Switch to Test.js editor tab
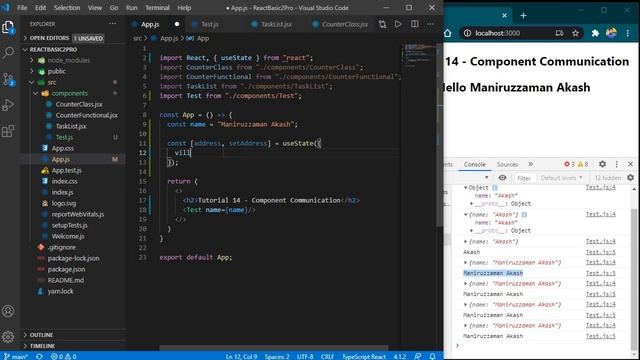The width and height of the screenshot is (640, 360). 210,24
